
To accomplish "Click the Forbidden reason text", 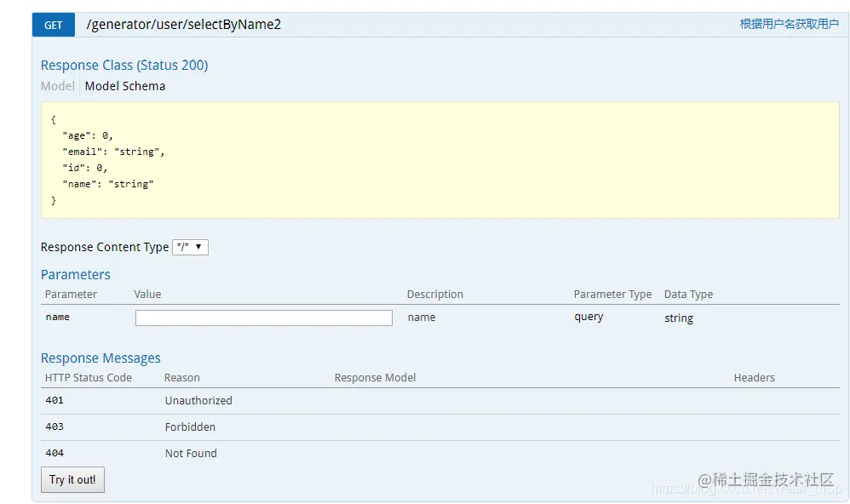I will point(190,427).
